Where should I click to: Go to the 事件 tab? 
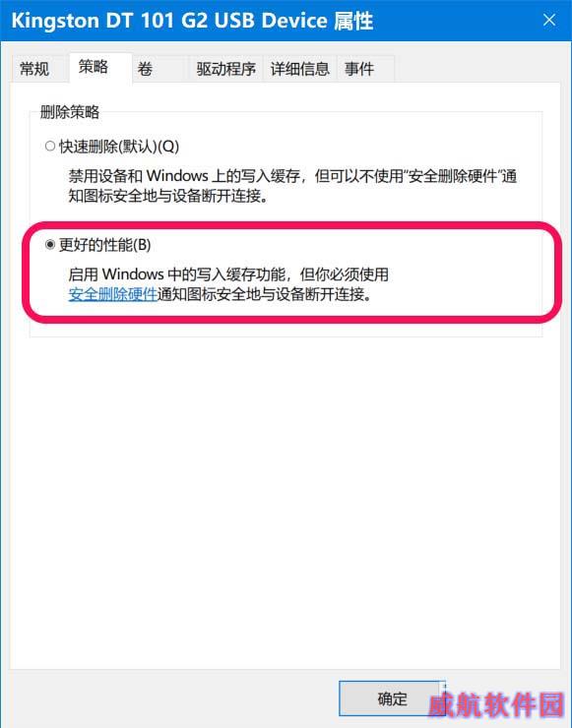365,69
